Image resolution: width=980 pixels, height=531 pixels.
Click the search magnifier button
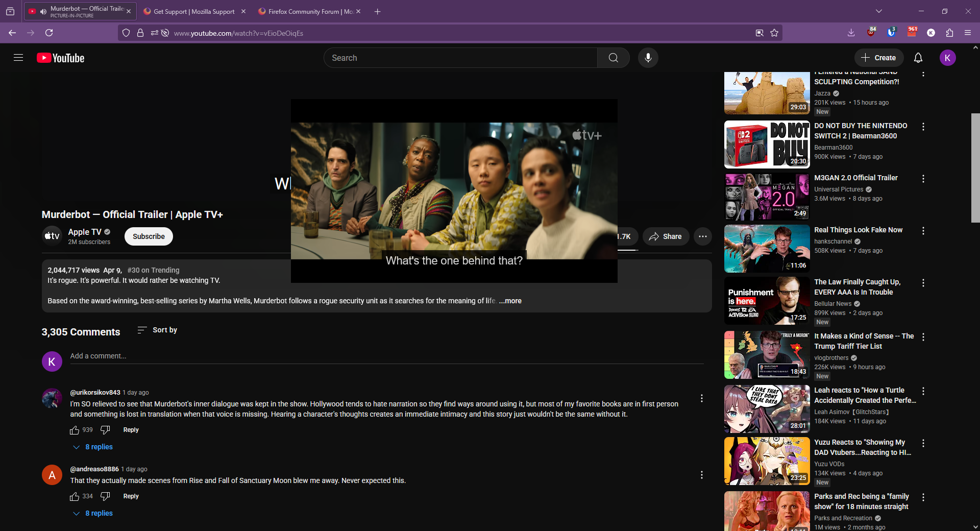(614, 58)
